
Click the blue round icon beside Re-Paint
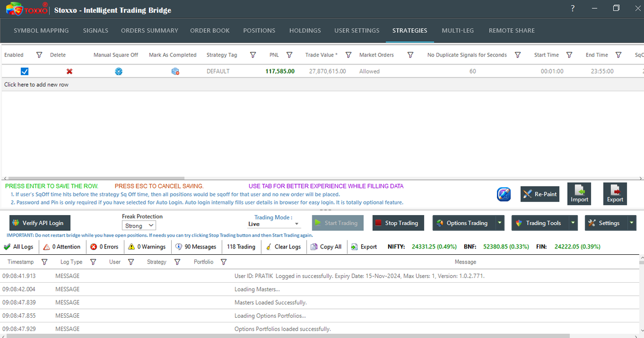point(503,194)
